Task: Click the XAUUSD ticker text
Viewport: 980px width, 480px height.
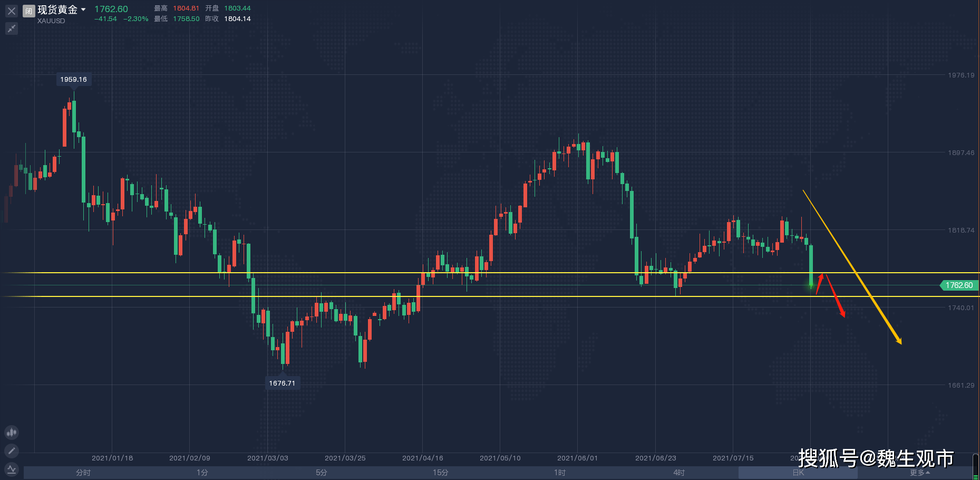Action: pos(51,21)
